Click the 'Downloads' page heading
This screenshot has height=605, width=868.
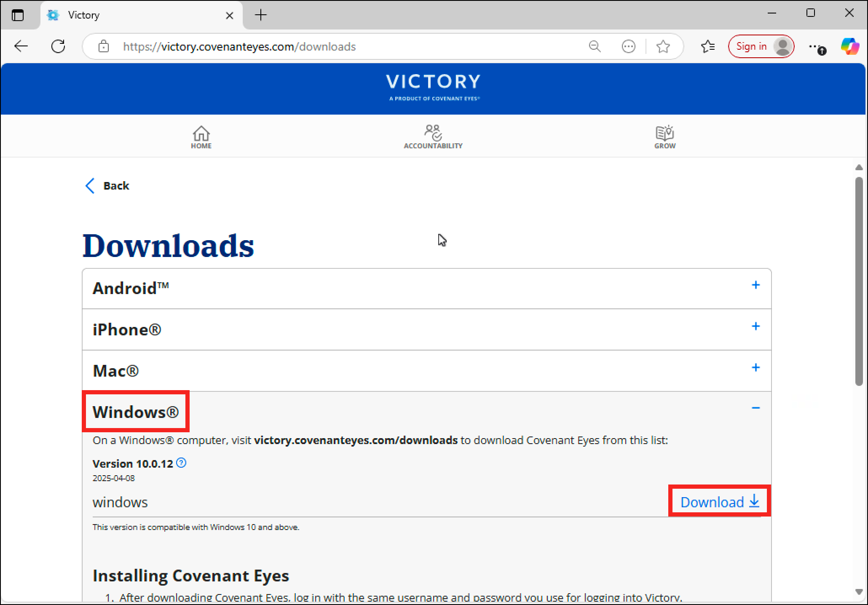tap(168, 246)
